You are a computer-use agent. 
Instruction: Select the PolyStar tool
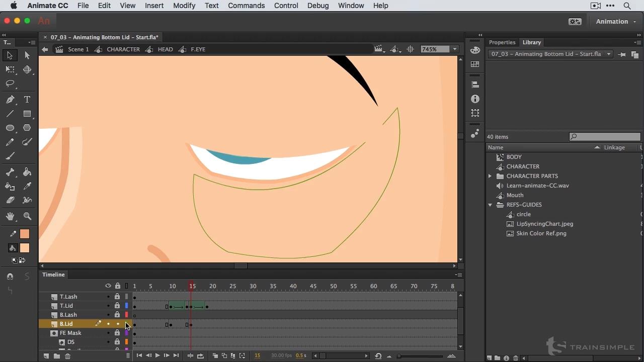pyautogui.click(x=27, y=128)
